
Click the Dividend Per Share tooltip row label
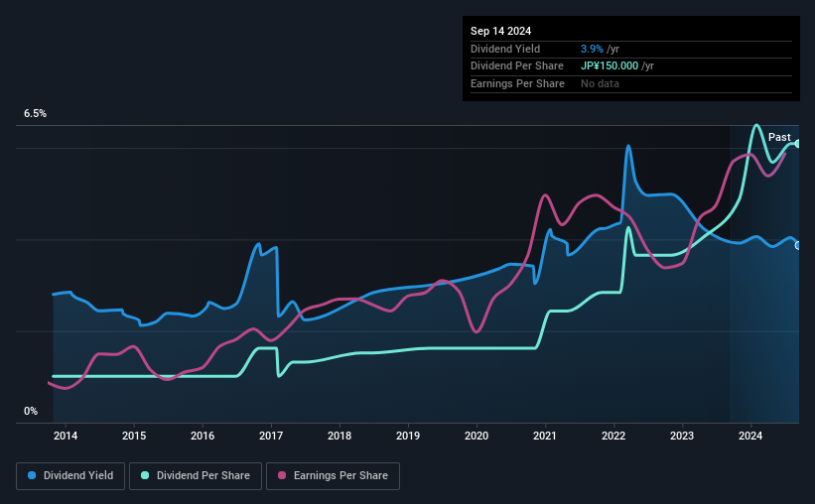(516, 66)
